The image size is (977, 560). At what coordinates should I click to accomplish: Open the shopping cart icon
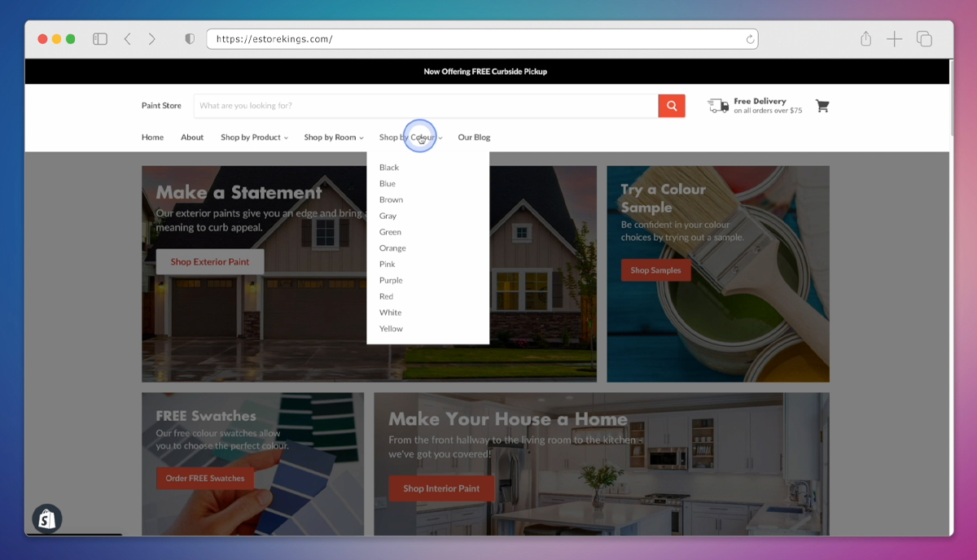tap(822, 105)
